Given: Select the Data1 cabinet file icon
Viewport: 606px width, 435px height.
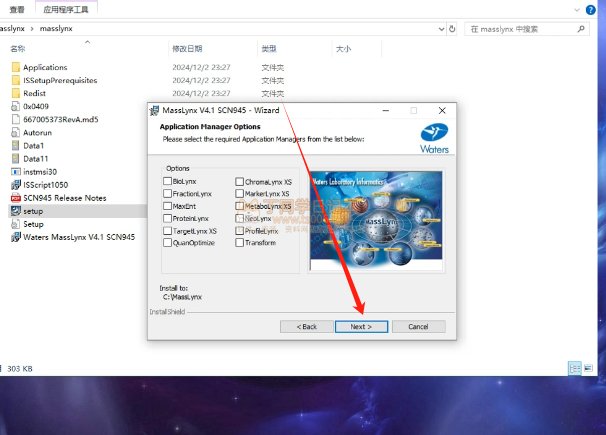Looking at the screenshot, I should 15,146.
